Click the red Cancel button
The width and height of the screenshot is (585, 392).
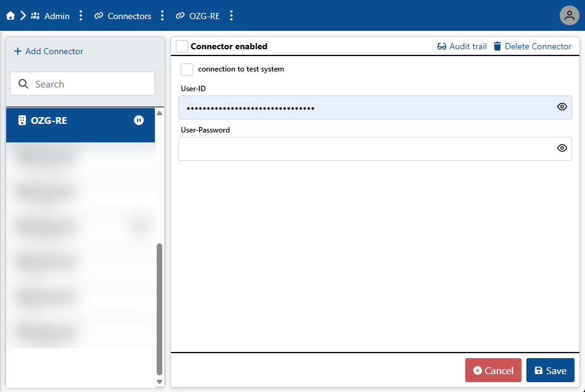493,370
